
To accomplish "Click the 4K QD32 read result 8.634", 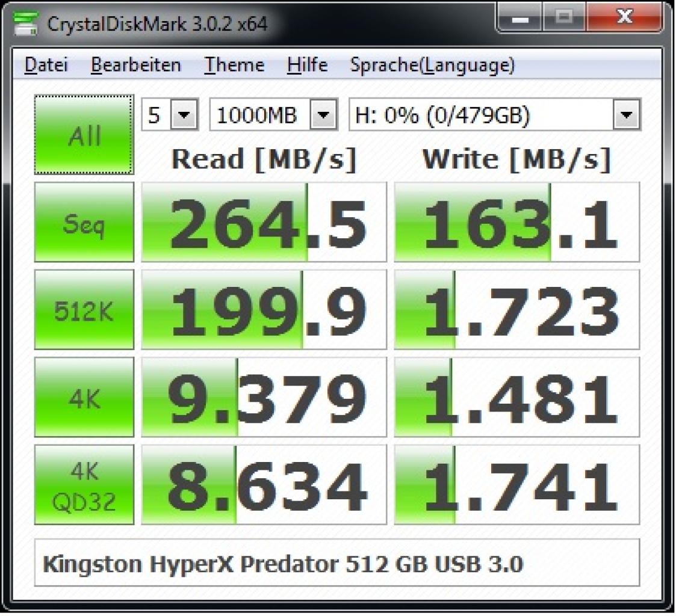I will coord(264,485).
